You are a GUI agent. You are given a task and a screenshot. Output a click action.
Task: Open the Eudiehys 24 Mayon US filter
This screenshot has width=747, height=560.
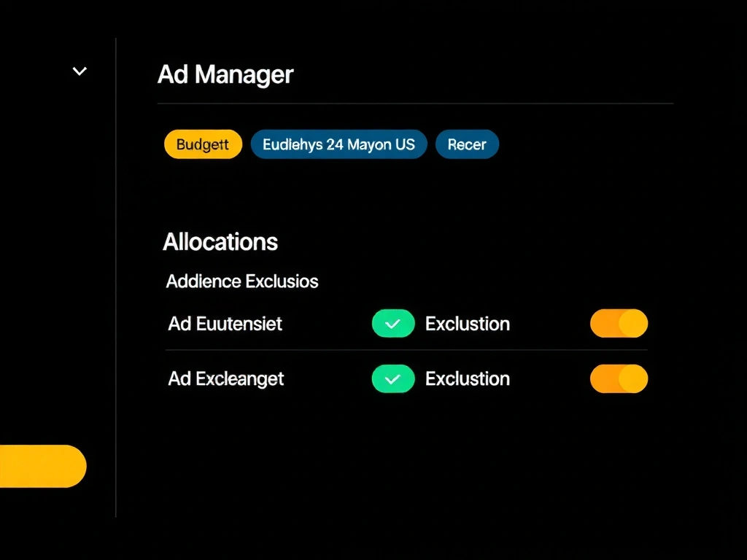point(338,144)
